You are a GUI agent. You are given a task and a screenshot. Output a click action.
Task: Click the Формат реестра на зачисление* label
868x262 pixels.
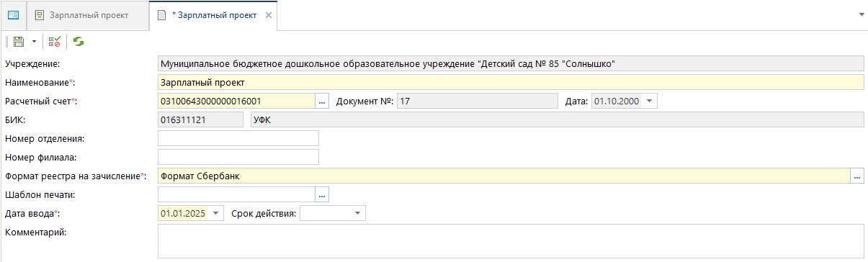(75, 176)
